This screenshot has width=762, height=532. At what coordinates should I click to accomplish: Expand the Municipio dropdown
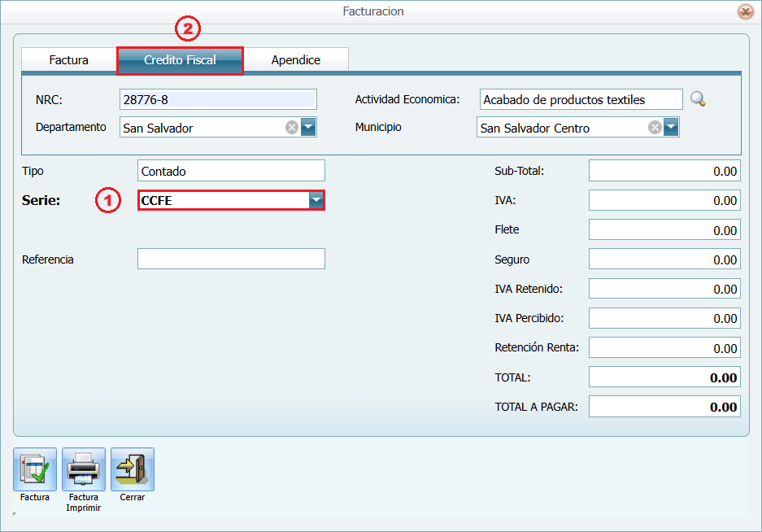pyautogui.click(x=671, y=128)
